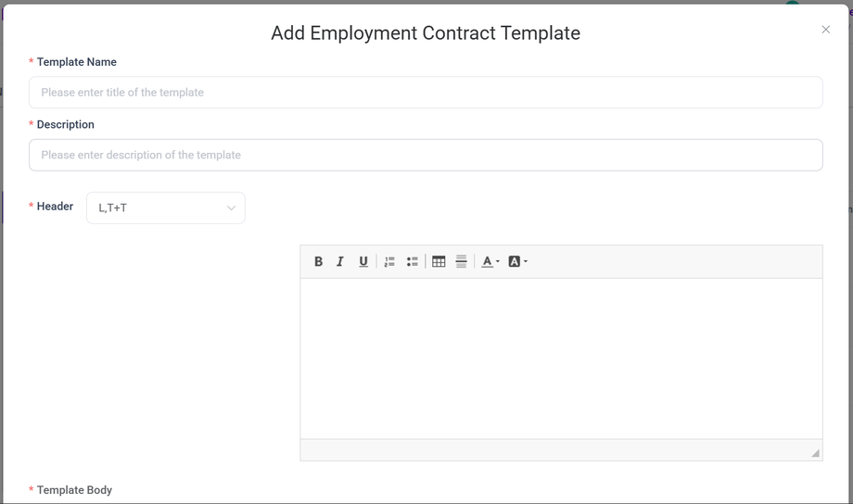Click the Template Body label
Image resolution: width=853 pixels, height=504 pixels.
click(74, 490)
